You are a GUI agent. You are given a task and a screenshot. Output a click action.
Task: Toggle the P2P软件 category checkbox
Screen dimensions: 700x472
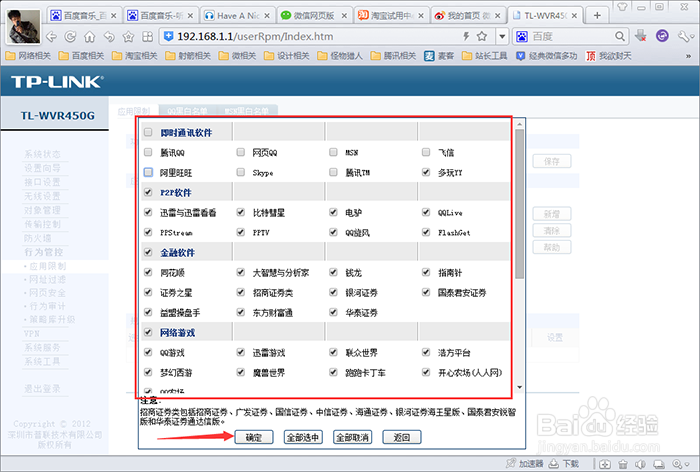point(148,192)
